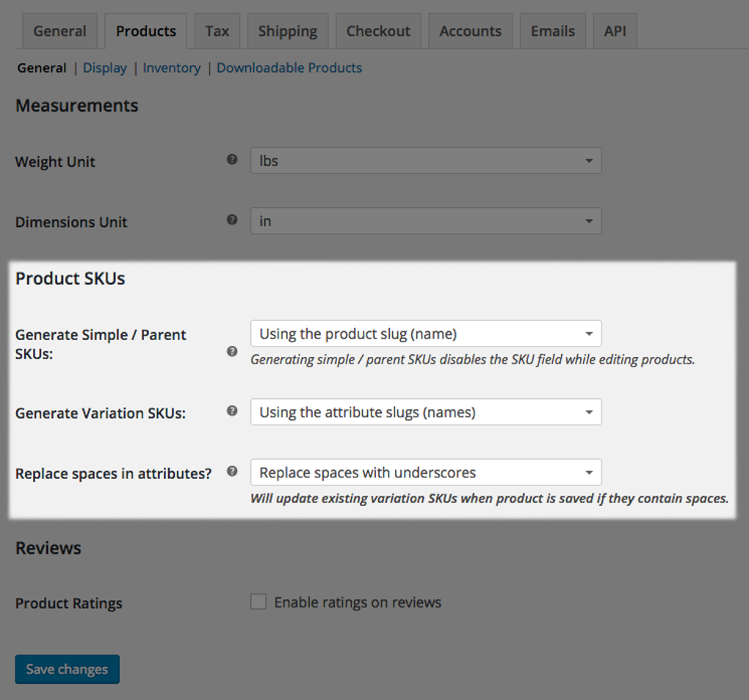Enable ratings on reviews

[258, 601]
